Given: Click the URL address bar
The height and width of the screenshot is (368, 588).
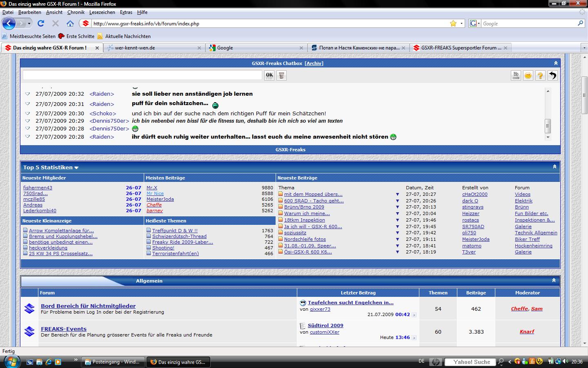Looking at the screenshot, I should 269,24.
